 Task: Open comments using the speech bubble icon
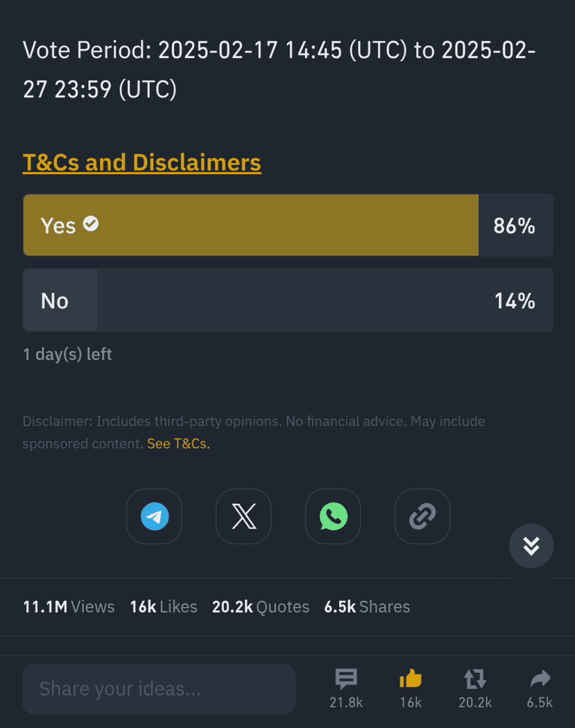pyautogui.click(x=346, y=679)
